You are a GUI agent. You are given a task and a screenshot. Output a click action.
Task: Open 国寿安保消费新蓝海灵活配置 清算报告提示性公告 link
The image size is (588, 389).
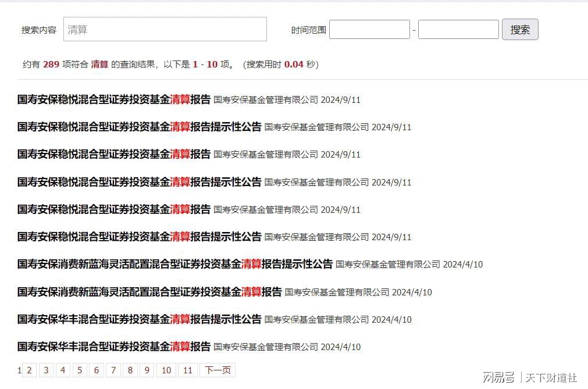[x=174, y=264]
